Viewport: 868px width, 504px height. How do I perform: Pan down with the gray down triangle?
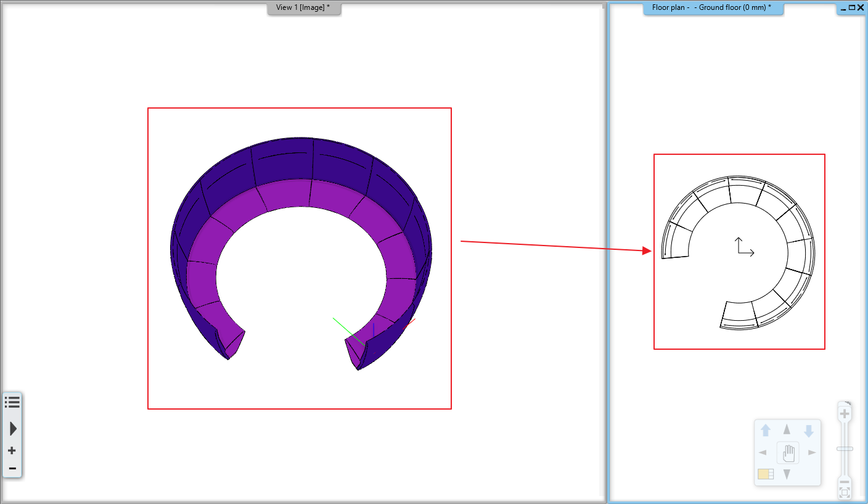click(x=787, y=474)
